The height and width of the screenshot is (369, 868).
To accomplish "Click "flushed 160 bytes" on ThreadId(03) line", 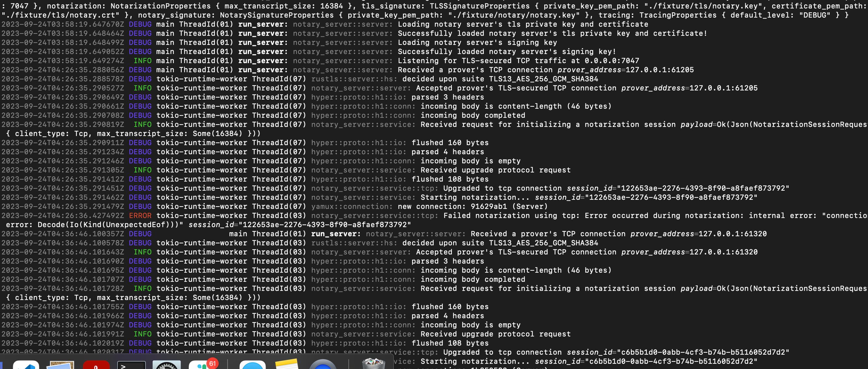I will point(450,307).
